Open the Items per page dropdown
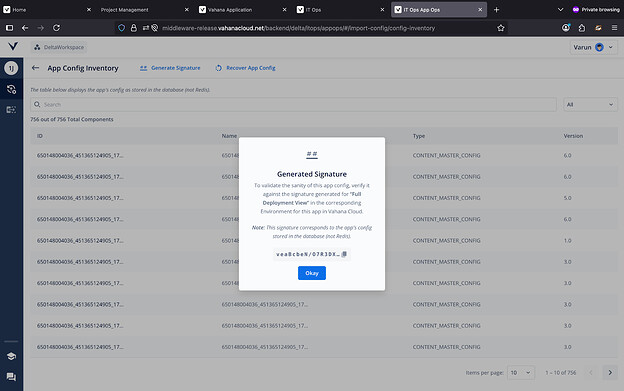The height and width of the screenshot is (391, 624). [521, 373]
